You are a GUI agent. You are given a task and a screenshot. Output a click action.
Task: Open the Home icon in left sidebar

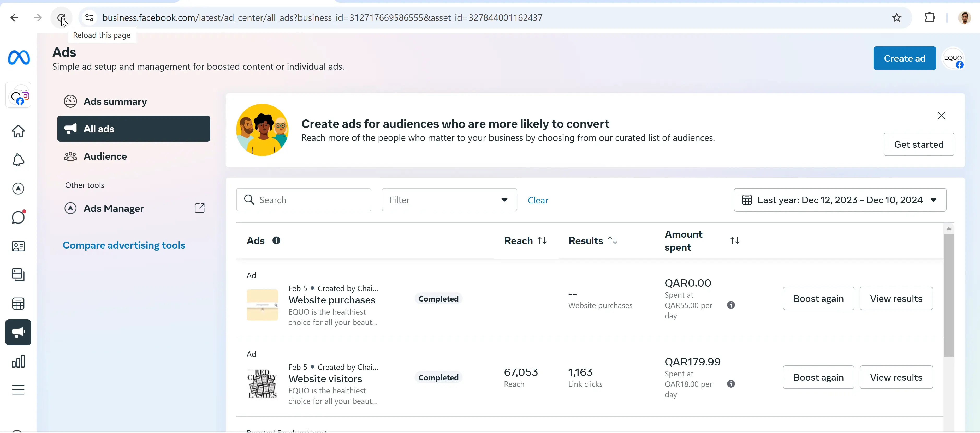18,131
